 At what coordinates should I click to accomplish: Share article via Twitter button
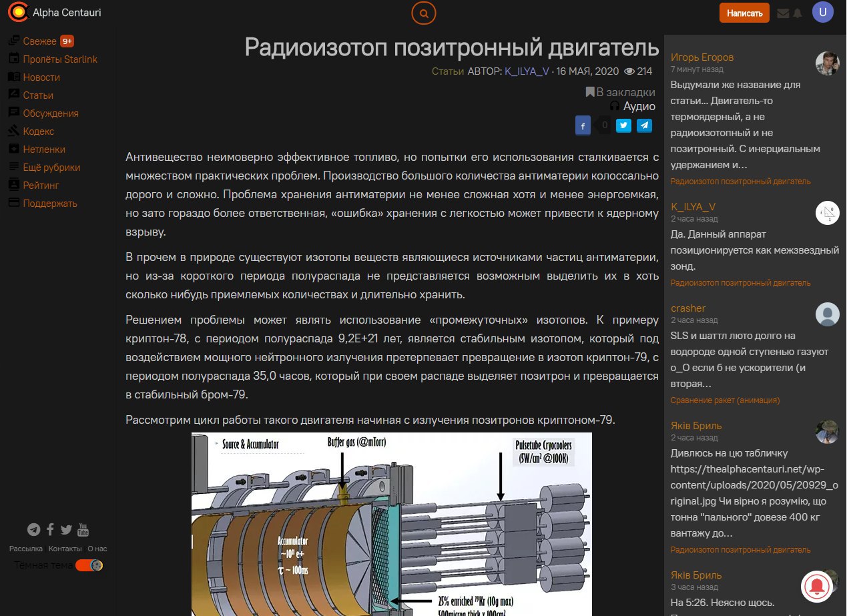(623, 125)
